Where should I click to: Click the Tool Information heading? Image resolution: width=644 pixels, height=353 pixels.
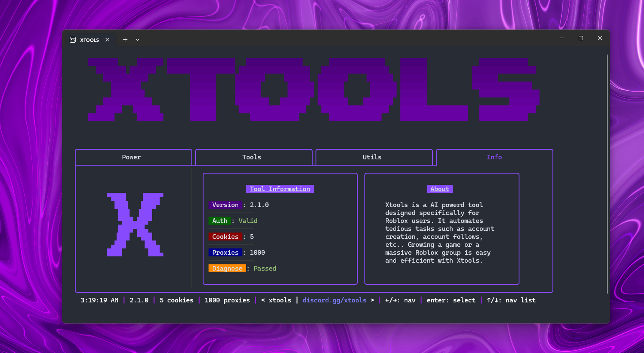[280, 189]
